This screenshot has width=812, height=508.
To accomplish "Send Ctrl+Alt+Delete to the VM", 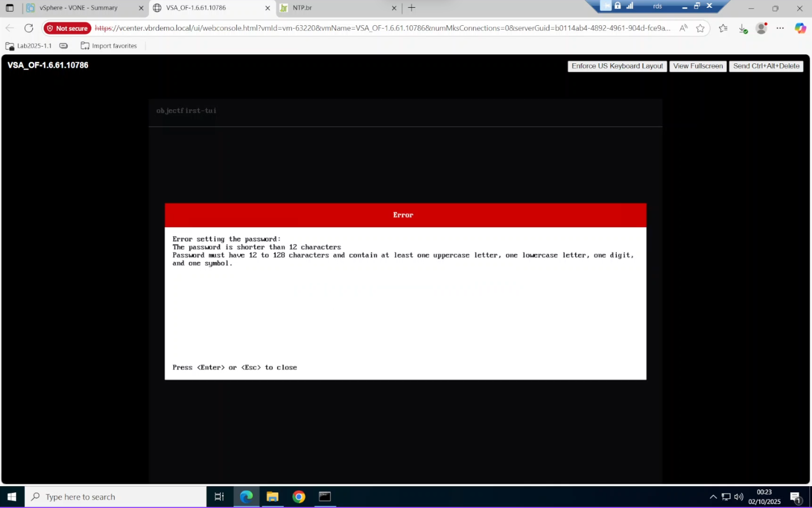I will coord(766,66).
